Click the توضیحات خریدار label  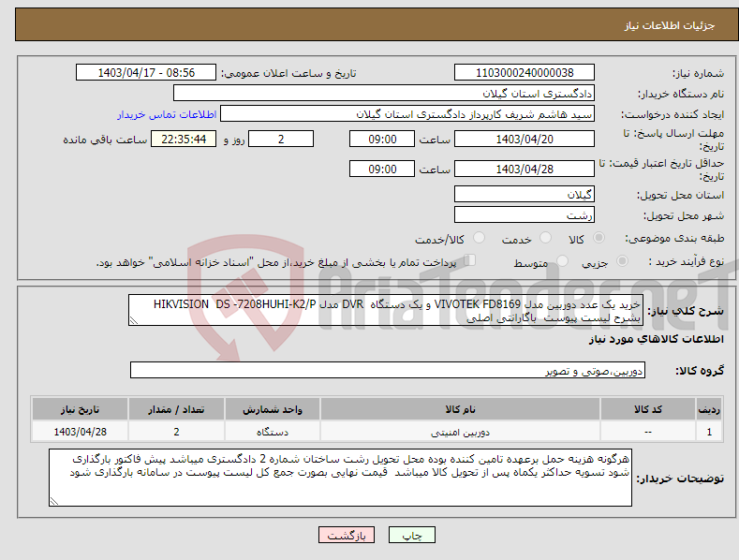(680, 479)
